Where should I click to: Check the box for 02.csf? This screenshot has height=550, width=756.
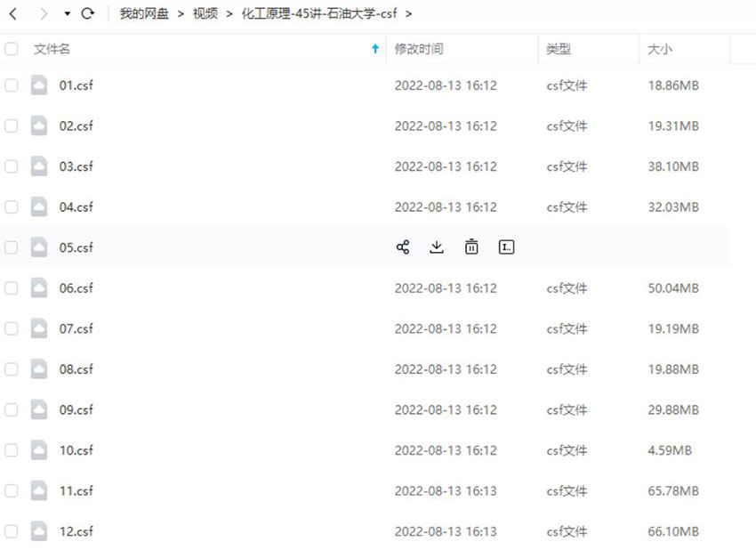(11, 125)
